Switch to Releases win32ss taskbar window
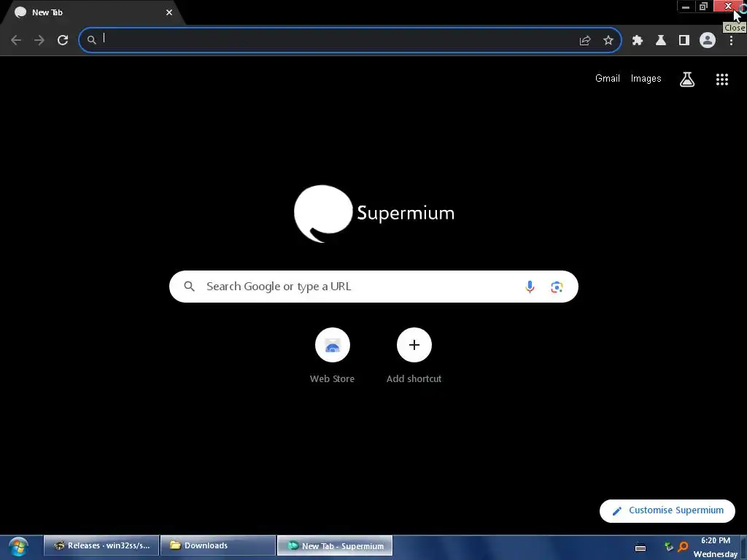Image resolution: width=747 pixels, height=560 pixels. [101, 545]
